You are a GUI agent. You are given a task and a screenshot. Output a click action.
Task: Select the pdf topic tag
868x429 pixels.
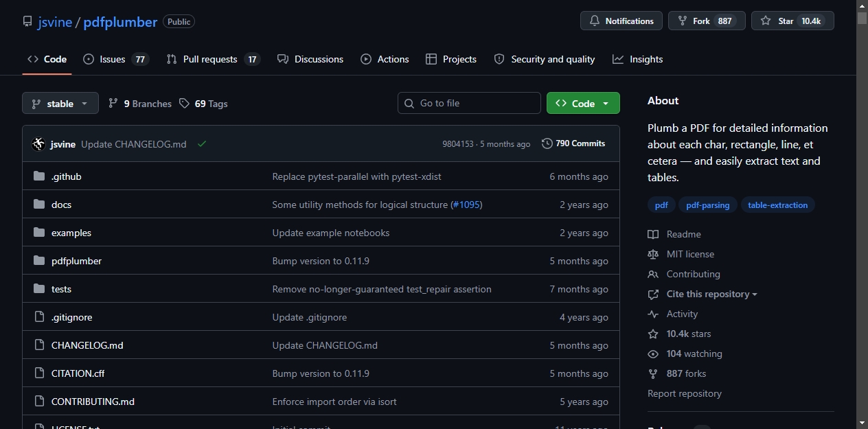click(661, 205)
